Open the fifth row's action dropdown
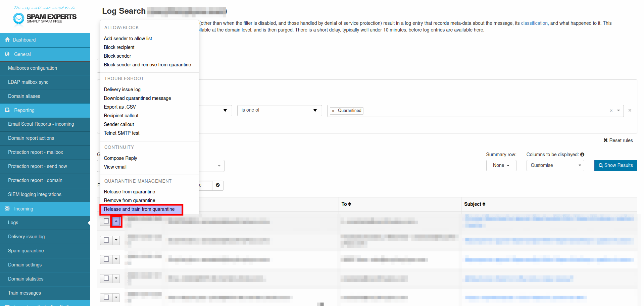 116,297
